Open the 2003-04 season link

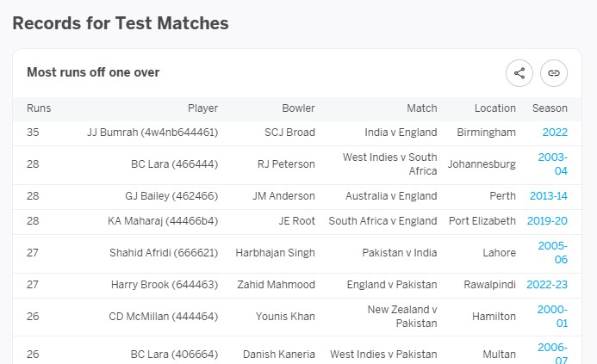click(x=553, y=164)
